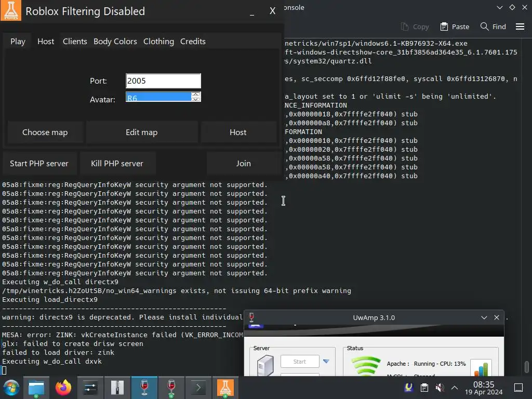Click the 'Executing load_directx9' terminal line

[x=50, y=300]
